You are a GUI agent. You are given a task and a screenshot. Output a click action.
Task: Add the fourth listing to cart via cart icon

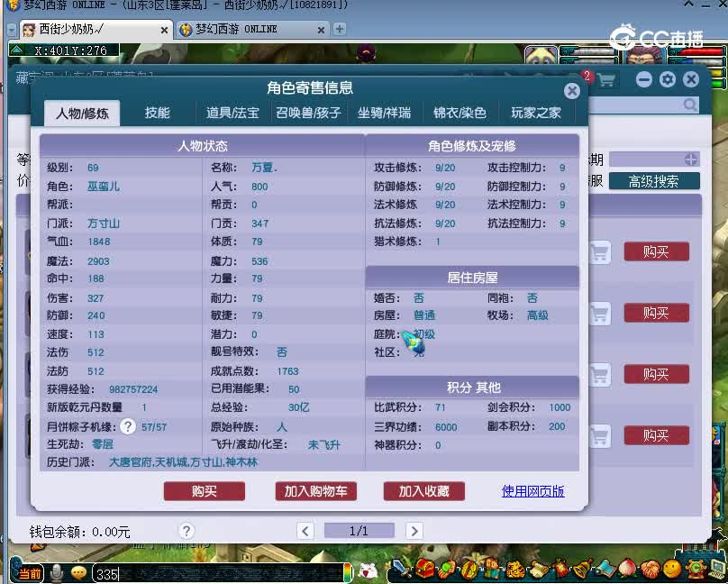pos(600,436)
